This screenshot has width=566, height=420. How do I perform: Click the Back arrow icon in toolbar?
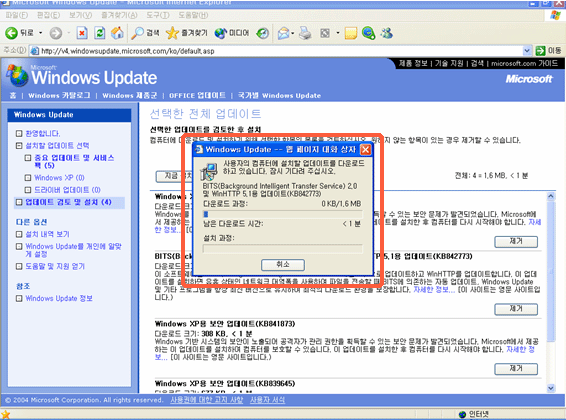(11, 33)
